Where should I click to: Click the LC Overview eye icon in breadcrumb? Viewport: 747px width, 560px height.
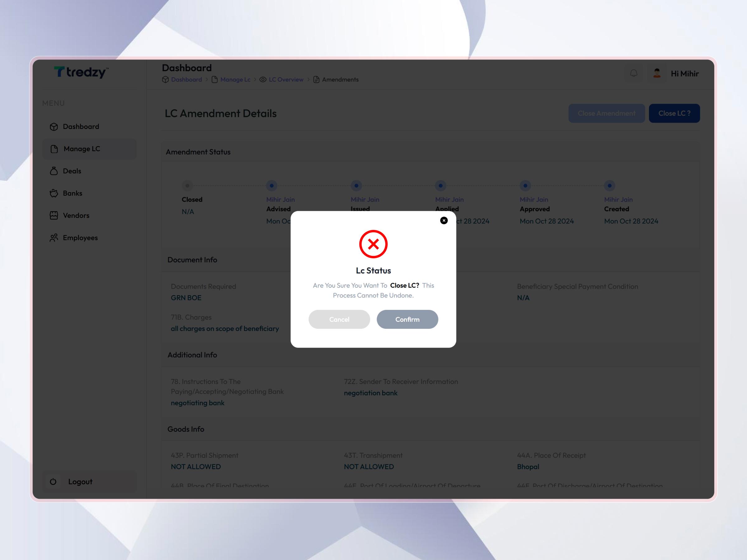click(263, 79)
